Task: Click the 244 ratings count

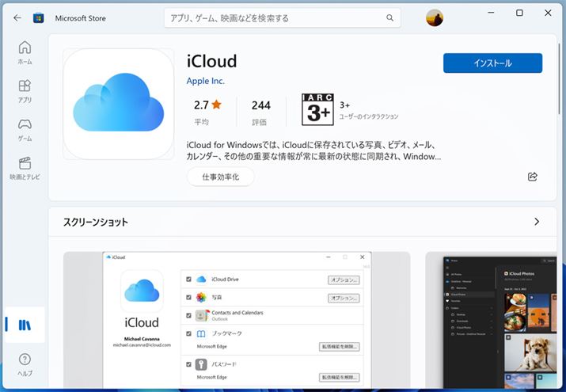Action: [261, 105]
